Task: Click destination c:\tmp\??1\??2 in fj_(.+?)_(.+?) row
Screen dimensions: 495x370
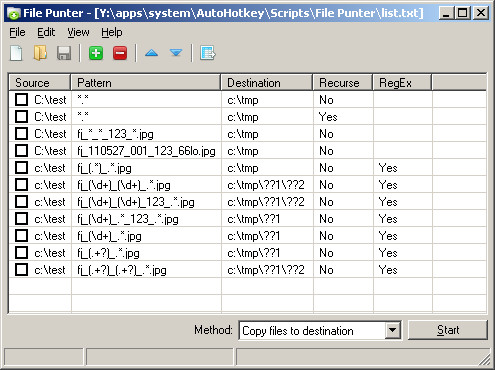Action: tap(266, 270)
